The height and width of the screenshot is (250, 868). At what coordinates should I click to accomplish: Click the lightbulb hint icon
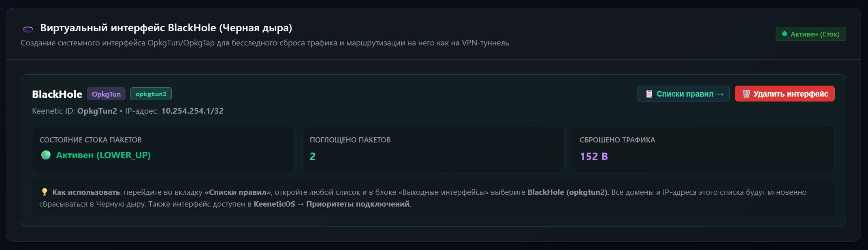tap(45, 192)
